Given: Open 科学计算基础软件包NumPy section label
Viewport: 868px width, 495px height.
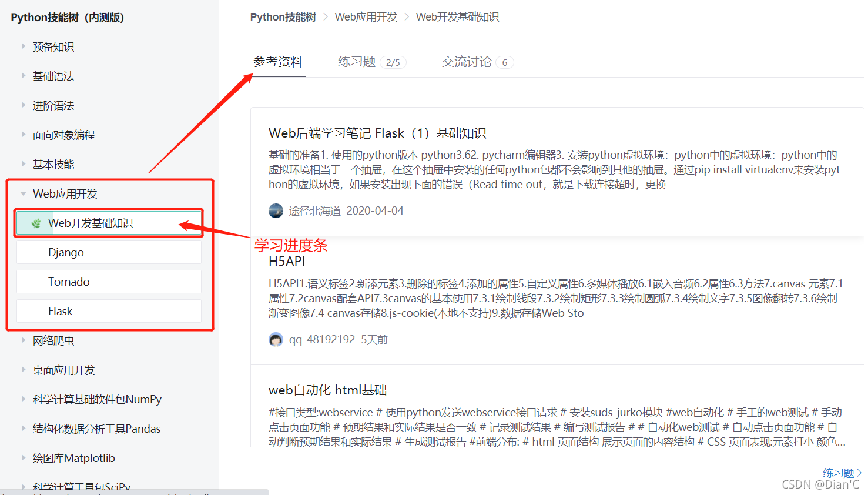Looking at the screenshot, I should coord(97,399).
